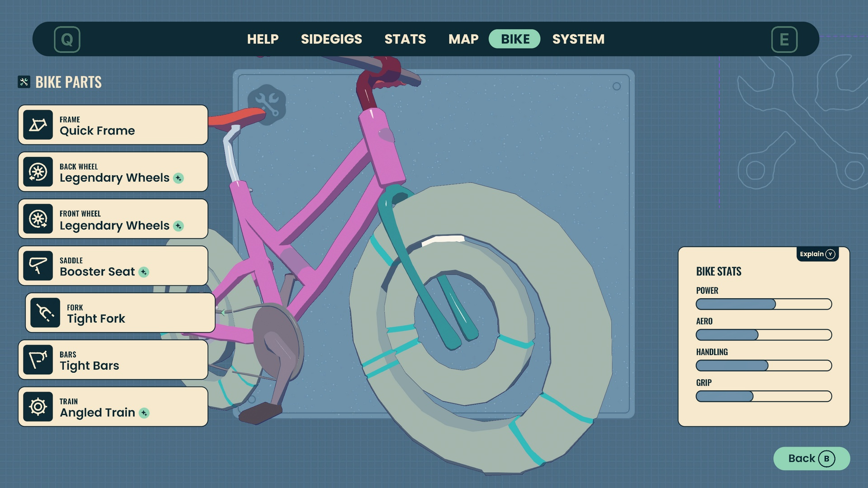Click the Y key icon beside Explain
The image size is (868, 488).
[x=830, y=254]
